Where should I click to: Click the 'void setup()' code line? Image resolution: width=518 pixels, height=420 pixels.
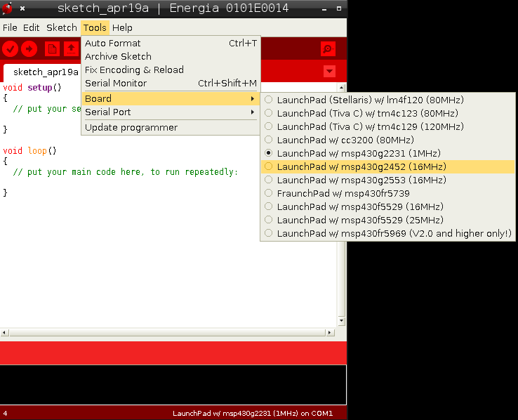32,88
